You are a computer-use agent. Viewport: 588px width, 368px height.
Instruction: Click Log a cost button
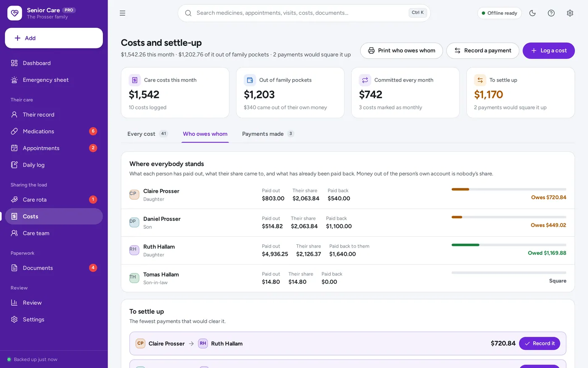click(549, 50)
